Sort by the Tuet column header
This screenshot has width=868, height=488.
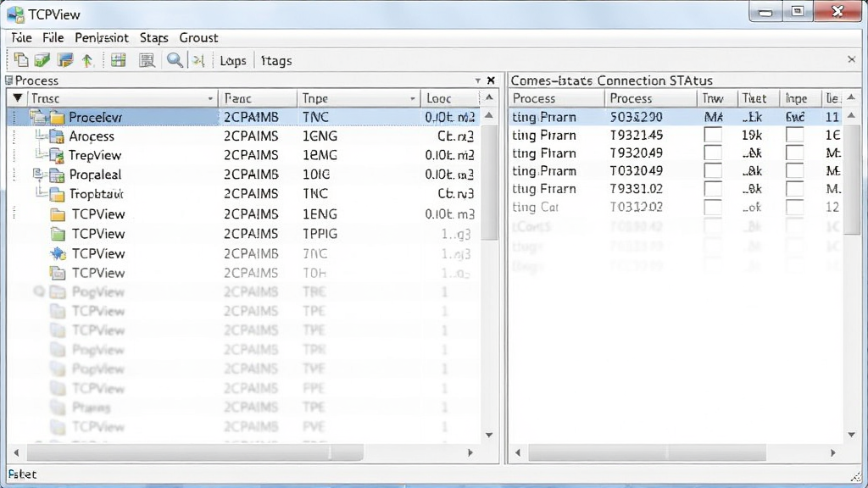pyautogui.click(x=759, y=98)
